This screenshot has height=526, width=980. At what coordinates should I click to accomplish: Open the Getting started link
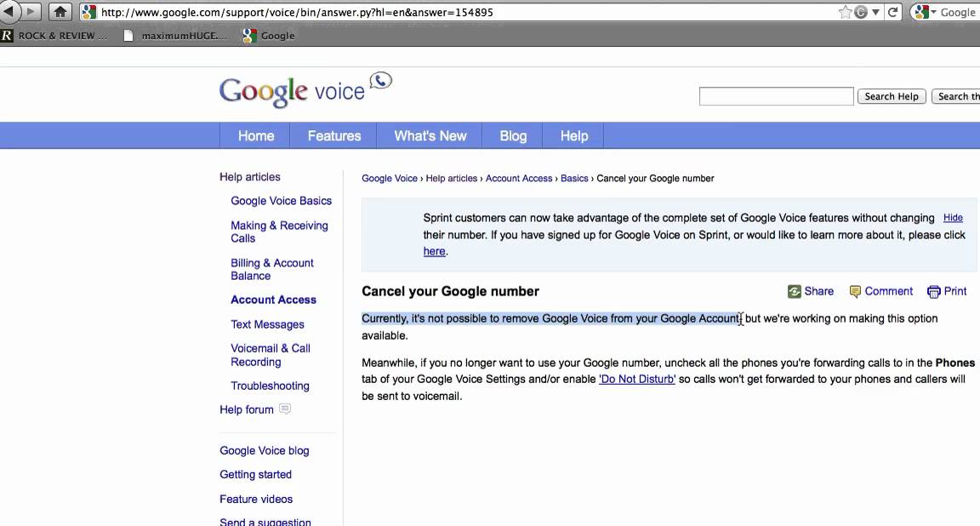pos(255,474)
